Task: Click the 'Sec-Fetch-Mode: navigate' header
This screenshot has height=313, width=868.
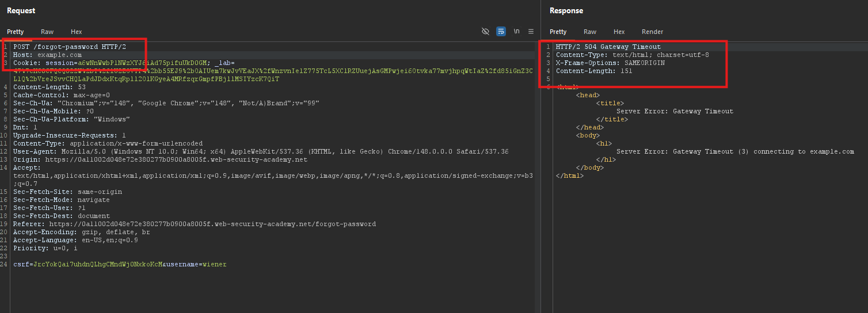Action: (x=62, y=200)
